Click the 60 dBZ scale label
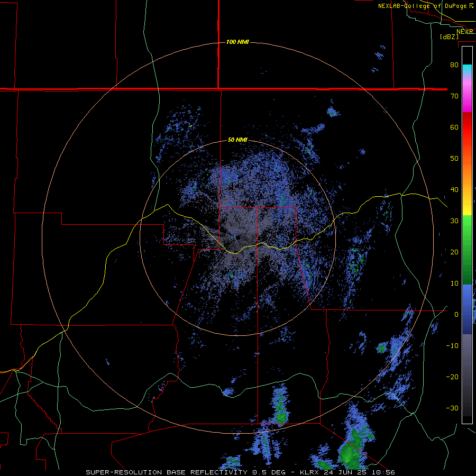The image size is (476, 476). (454, 127)
